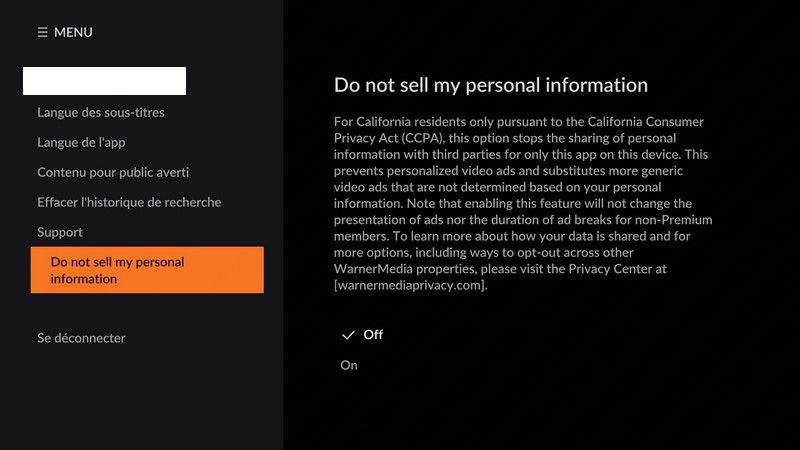
Task: Click Se déconnecter to sign out
Action: pos(81,338)
